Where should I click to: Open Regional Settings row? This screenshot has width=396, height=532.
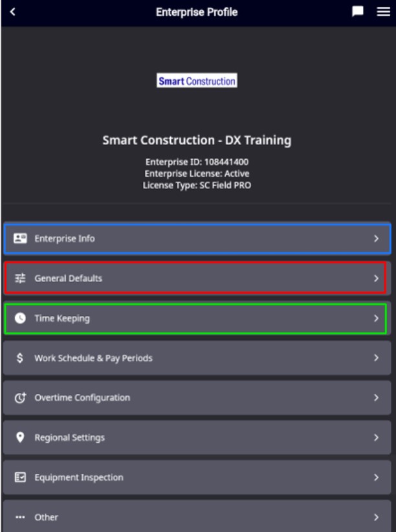pyautogui.click(x=197, y=438)
